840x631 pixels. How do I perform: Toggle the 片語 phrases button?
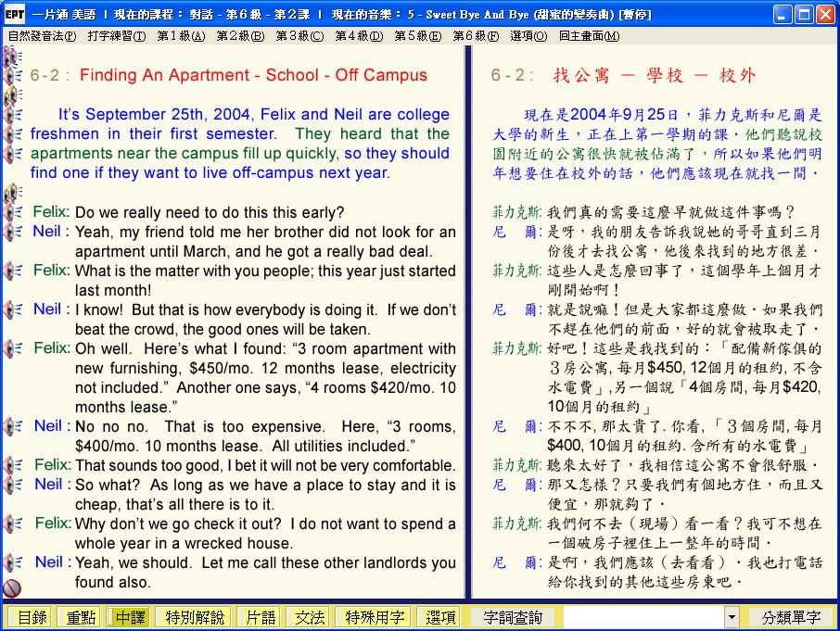257,617
